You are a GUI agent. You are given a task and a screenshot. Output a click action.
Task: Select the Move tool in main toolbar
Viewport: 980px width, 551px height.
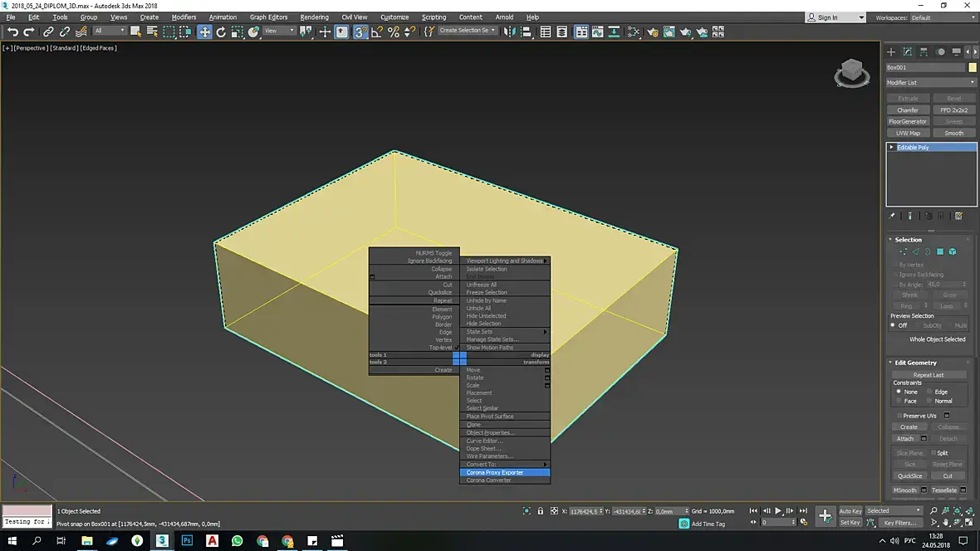pos(204,32)
